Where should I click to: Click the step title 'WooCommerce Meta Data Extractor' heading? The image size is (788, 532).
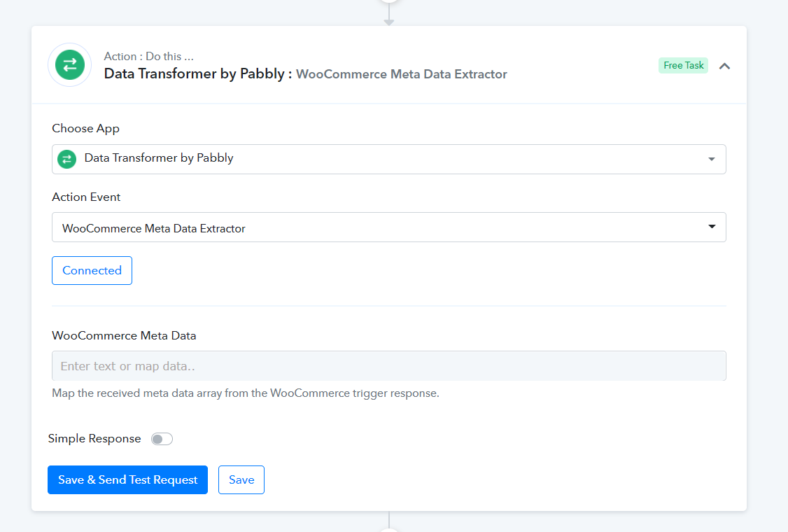402,74
